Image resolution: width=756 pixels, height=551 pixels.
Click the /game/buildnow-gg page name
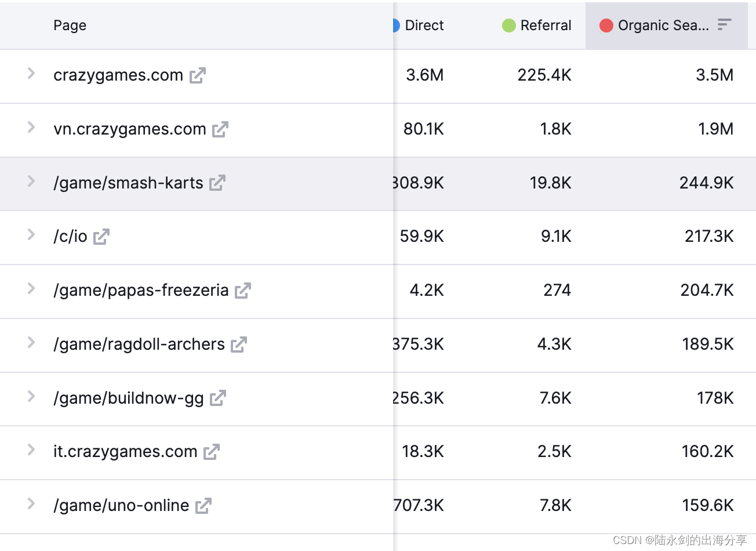129,398
